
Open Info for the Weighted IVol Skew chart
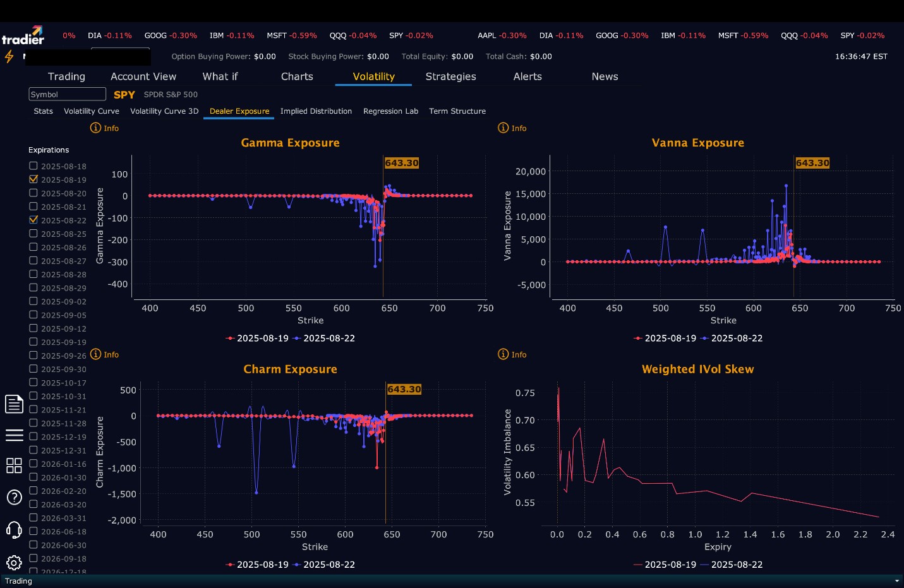click(x=512, y=354)
